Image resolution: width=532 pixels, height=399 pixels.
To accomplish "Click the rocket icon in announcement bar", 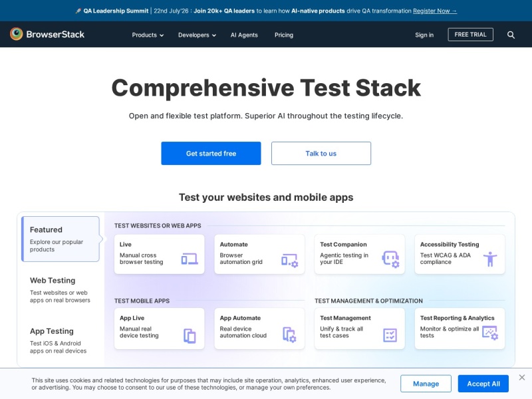I will (78, 11).
